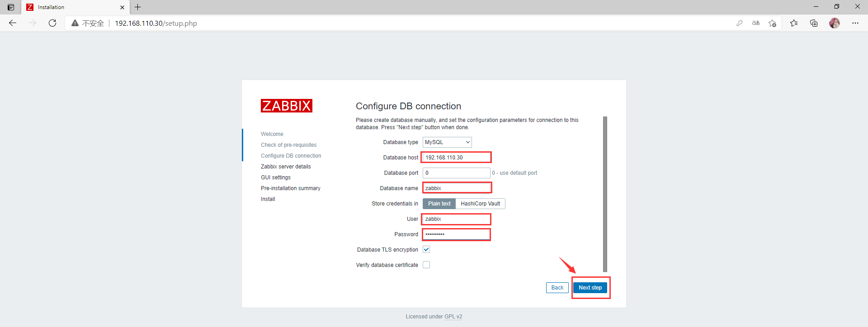Click the Pre-installation summary step
The height and width of the screenshot is (327, 868).
291,188
